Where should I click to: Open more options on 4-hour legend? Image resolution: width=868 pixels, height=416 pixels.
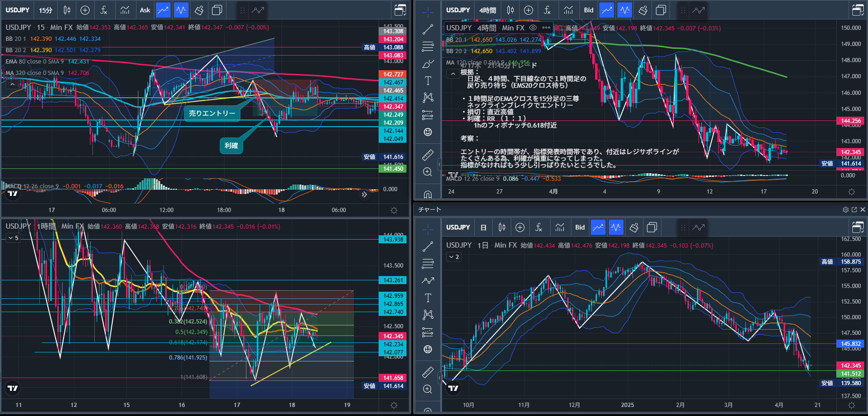tap(546, 28)
